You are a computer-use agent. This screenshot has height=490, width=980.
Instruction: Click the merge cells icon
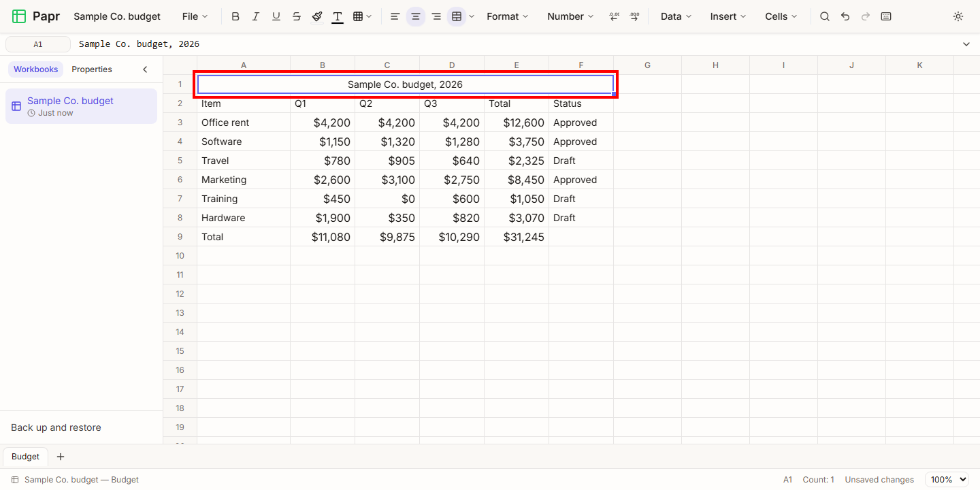point(457,16)
